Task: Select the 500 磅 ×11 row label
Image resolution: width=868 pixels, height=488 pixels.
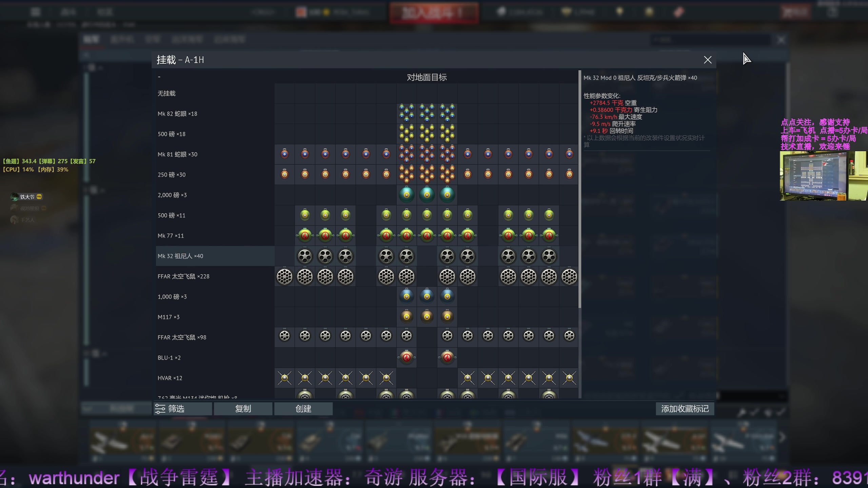Action: click(x=172, y=215)
